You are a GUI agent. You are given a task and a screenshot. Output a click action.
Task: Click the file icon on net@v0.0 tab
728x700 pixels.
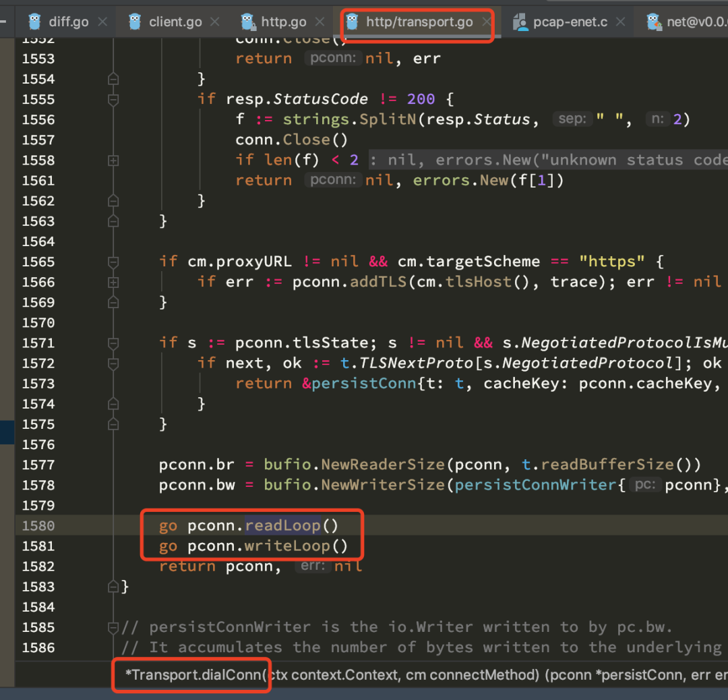654,22
